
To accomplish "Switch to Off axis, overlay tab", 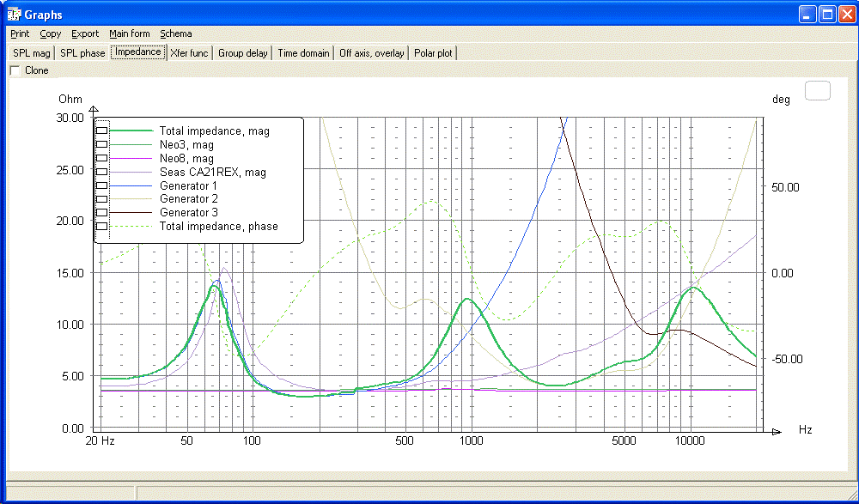I will pyautogui.click(x=371, y=53).
